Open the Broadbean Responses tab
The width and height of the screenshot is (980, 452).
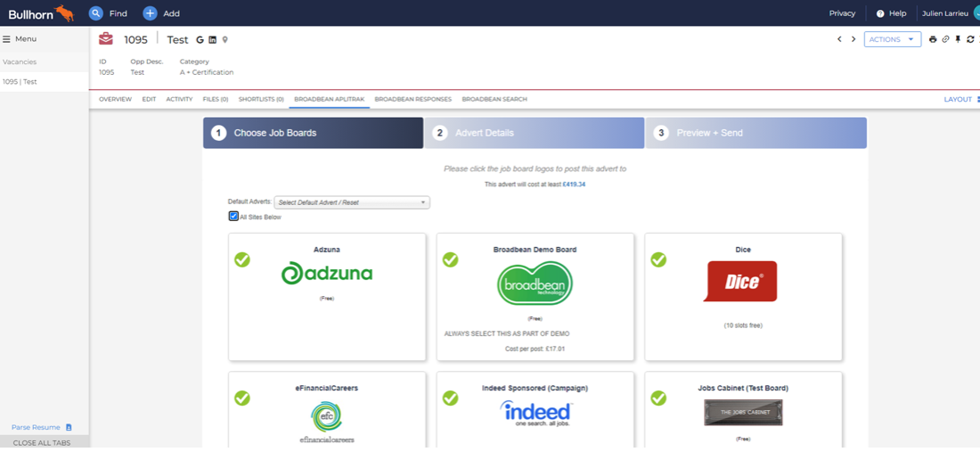coord(413,99)
